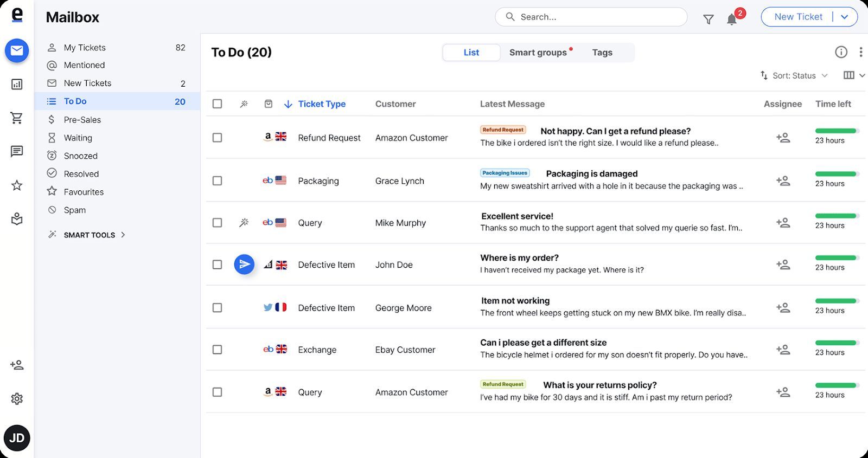The width and height of the screenshot is (868, 458).
Task: Open the analytics chart icon in left rail
Action: point(17,85)
